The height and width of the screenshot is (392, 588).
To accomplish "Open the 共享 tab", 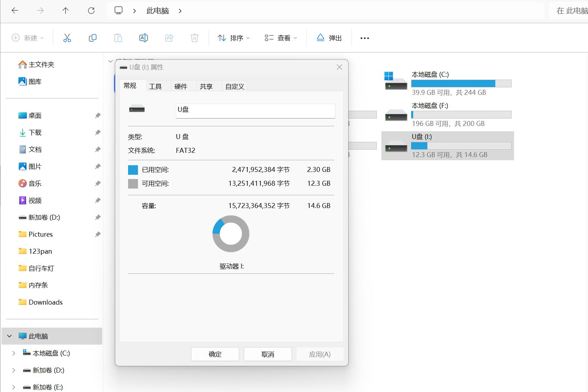I will coord(206,86).
